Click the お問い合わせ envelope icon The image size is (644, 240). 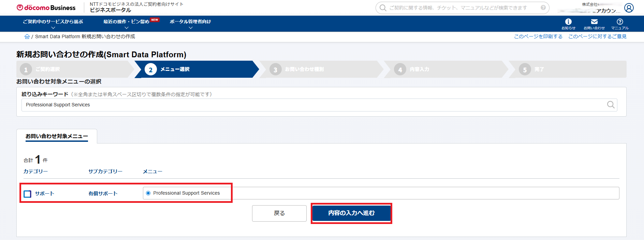tap(594, 24)
